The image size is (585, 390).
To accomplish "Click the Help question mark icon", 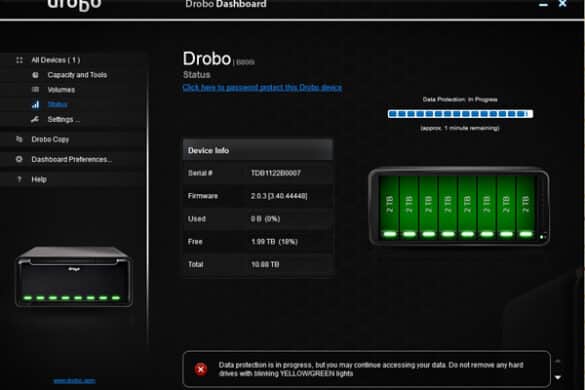I will pyautogui.click(x=19, y=180).
